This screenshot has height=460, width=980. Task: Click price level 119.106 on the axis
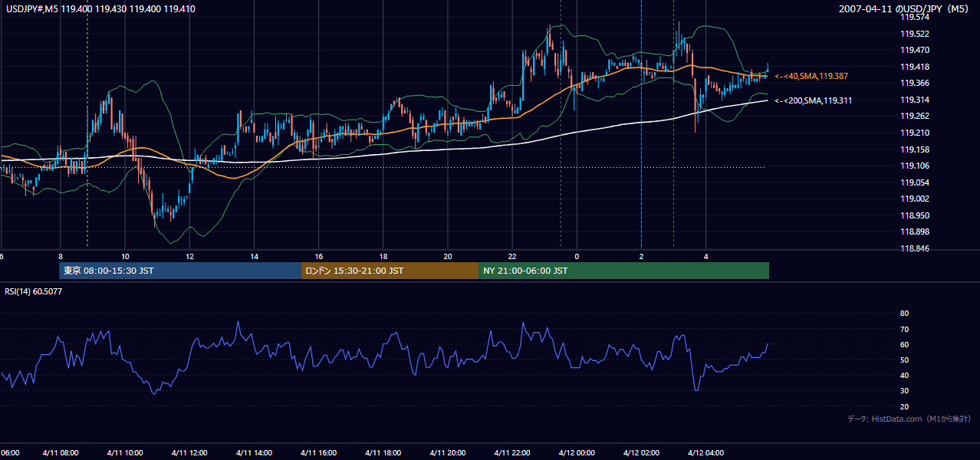pos(915,166)
